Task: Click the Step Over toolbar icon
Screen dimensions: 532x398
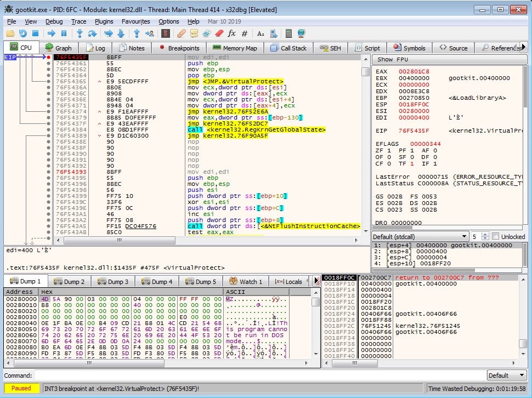Action: 92,33
